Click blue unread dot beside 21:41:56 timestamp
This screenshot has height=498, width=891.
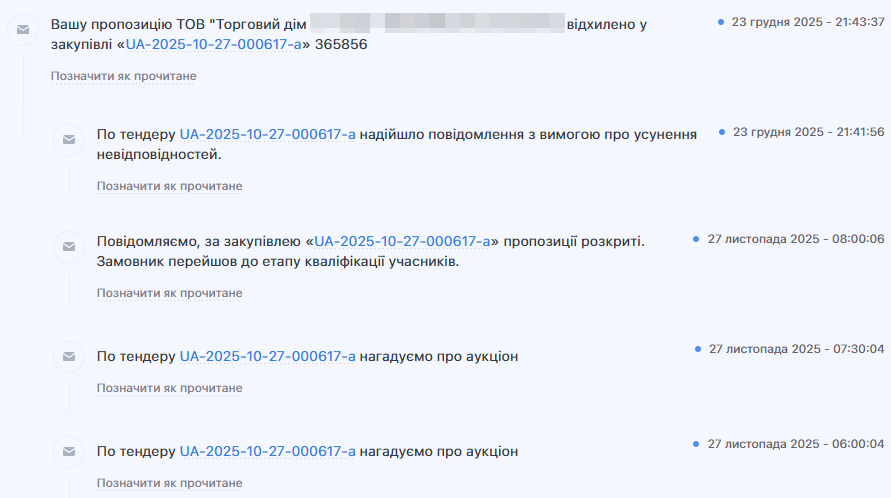pos(722,132)
